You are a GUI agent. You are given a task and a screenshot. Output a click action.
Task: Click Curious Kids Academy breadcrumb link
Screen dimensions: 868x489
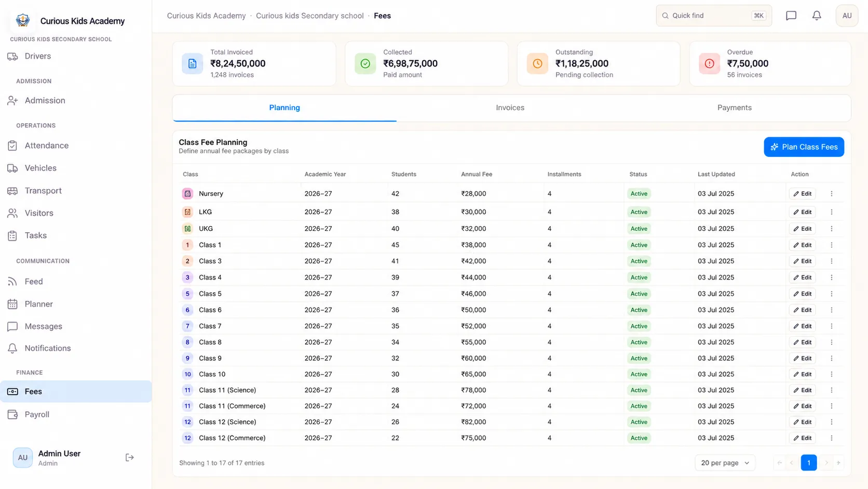(x=206, y=16)
